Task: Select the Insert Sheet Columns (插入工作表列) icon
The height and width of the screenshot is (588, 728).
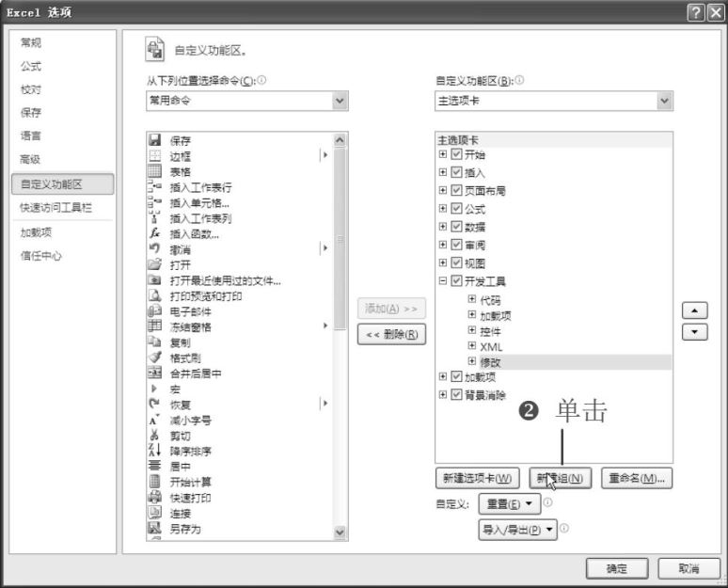Action: coord(154,218)
